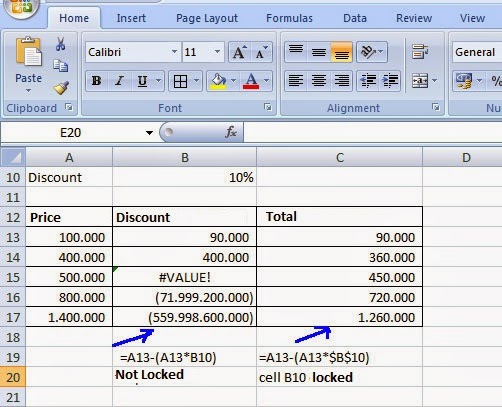Select cell with =A13-(A13*$B$10)

point(339,357)
